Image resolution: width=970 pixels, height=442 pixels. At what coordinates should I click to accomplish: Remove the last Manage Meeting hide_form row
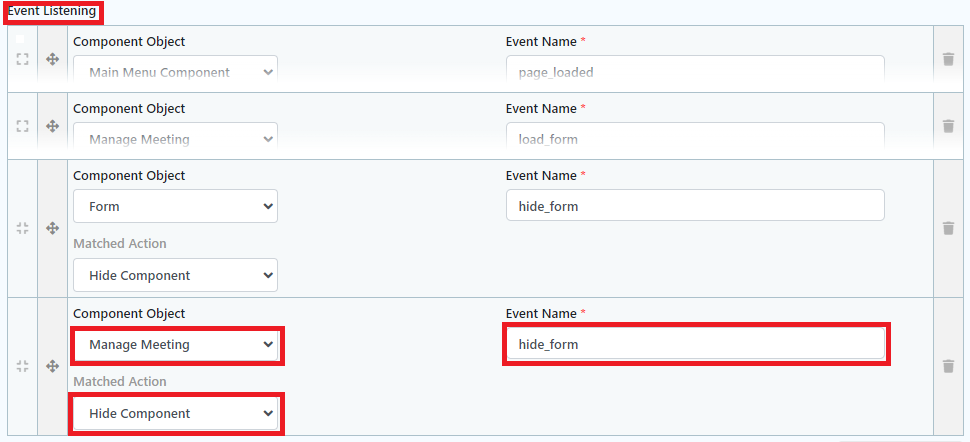(x=948, y=366)
